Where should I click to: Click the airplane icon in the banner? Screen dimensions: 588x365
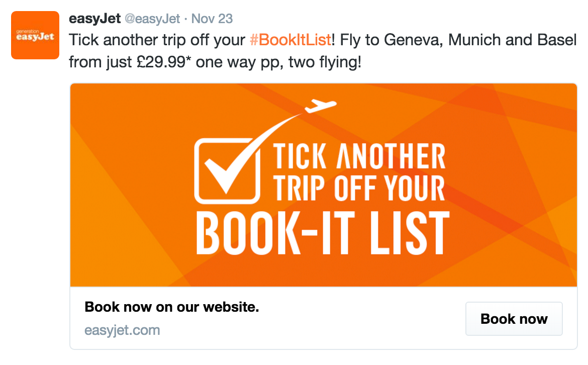tap(321, 106)
